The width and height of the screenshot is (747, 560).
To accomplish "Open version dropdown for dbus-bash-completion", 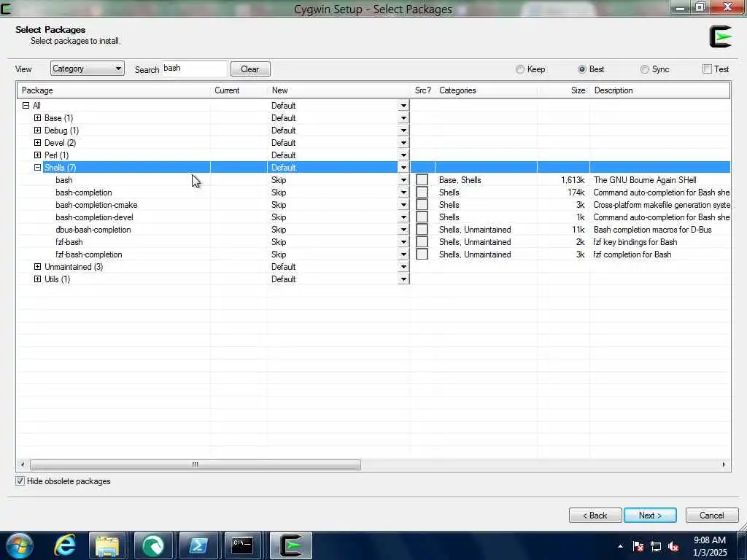I will pos(403,230).
